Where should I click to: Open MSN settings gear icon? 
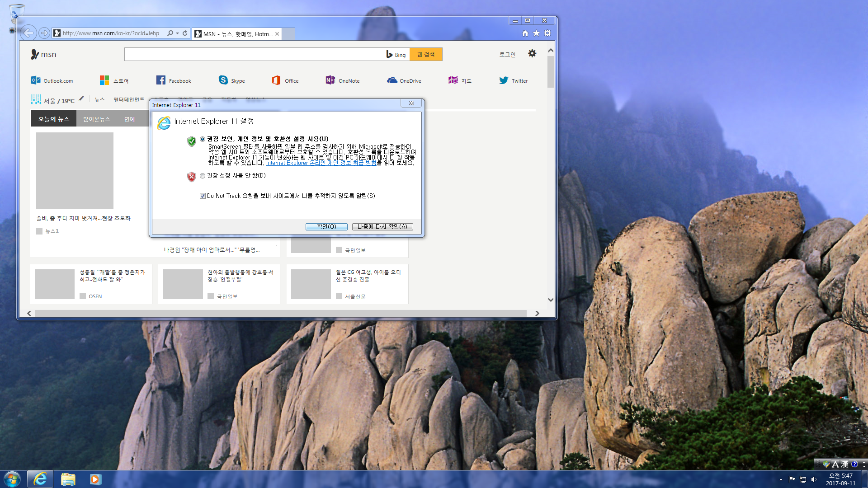[x=532, y=53]
